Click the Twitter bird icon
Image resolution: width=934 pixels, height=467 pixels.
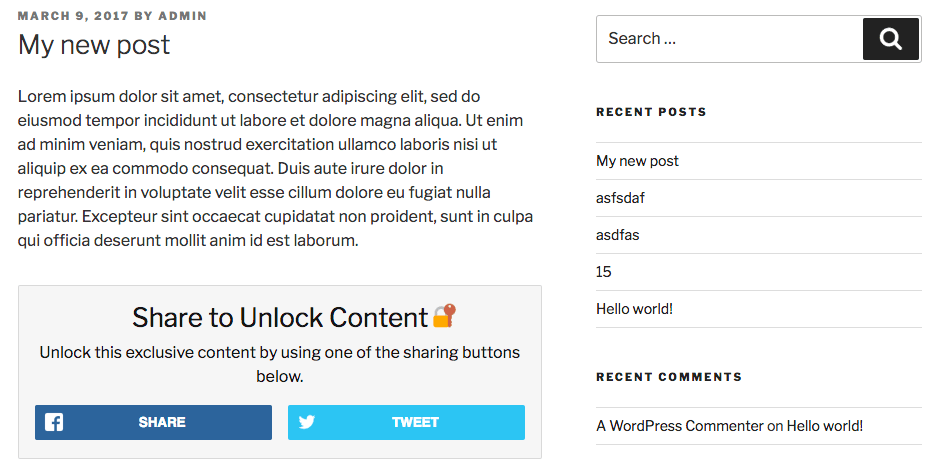307,422
